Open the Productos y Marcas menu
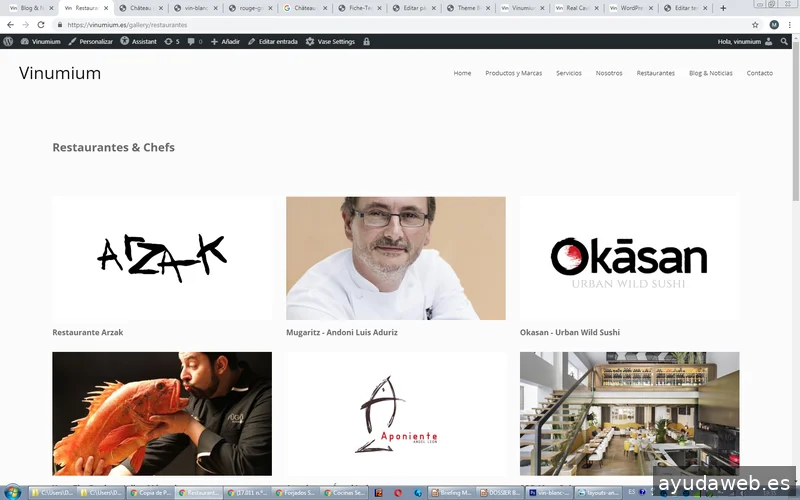The width and height of the screenshot is (800, 500). (x=513, y=73)
